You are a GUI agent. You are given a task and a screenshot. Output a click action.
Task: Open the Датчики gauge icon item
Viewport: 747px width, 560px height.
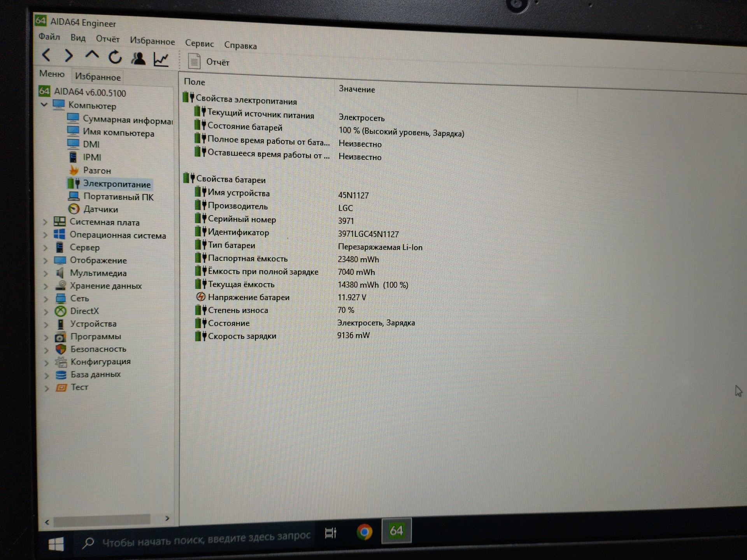click(74, 209)
